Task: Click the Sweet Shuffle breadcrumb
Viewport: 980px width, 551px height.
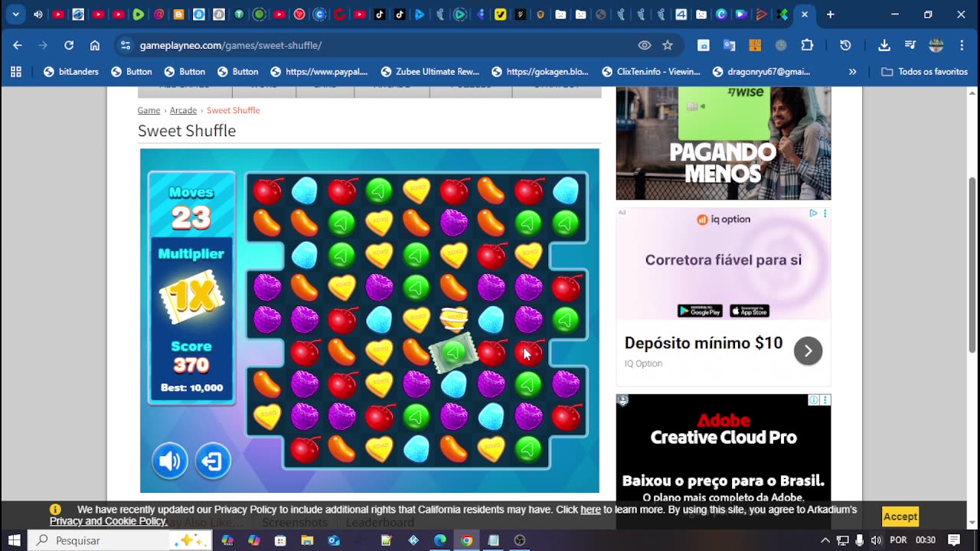Action: coord(234,110)
